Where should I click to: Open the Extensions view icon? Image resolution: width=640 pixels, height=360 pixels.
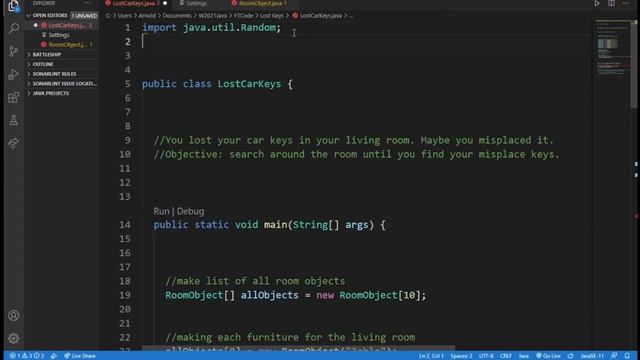click(x=13, y=97)
